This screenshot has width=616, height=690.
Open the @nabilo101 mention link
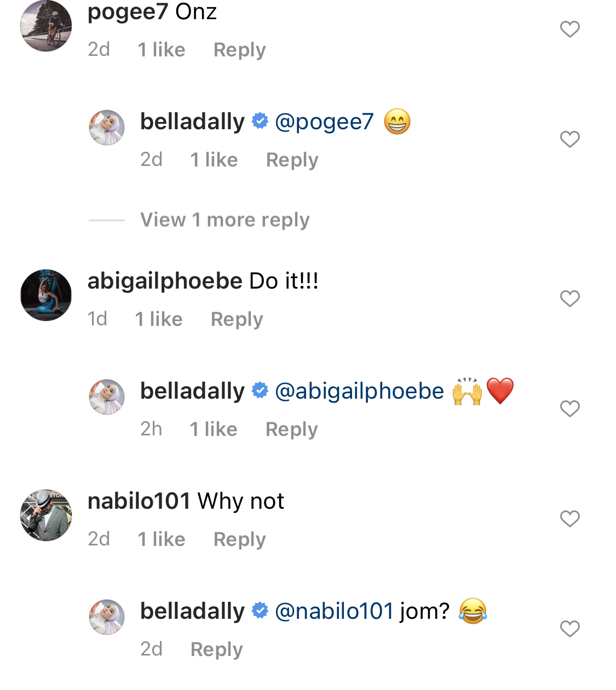pos(334,611)
